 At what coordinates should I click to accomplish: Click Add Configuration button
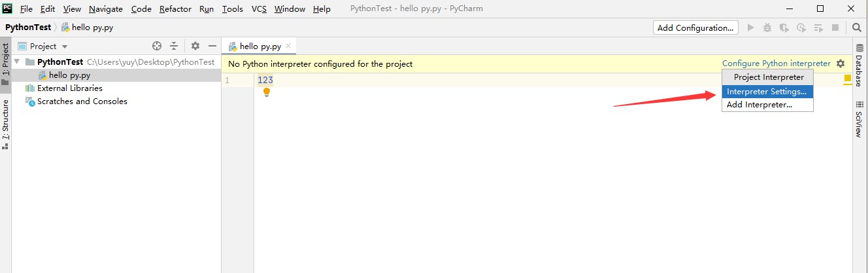pos(695,27)
